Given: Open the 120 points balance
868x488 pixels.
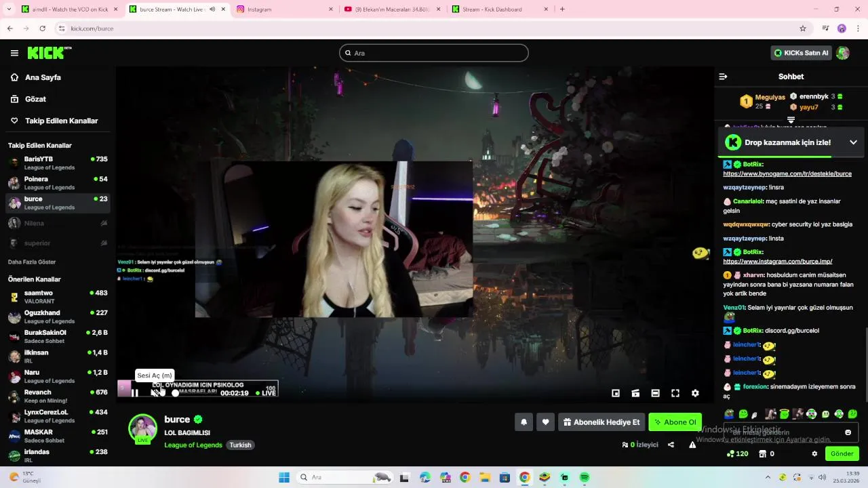Looking at the screenshot, I should click(x=737, y=453).
